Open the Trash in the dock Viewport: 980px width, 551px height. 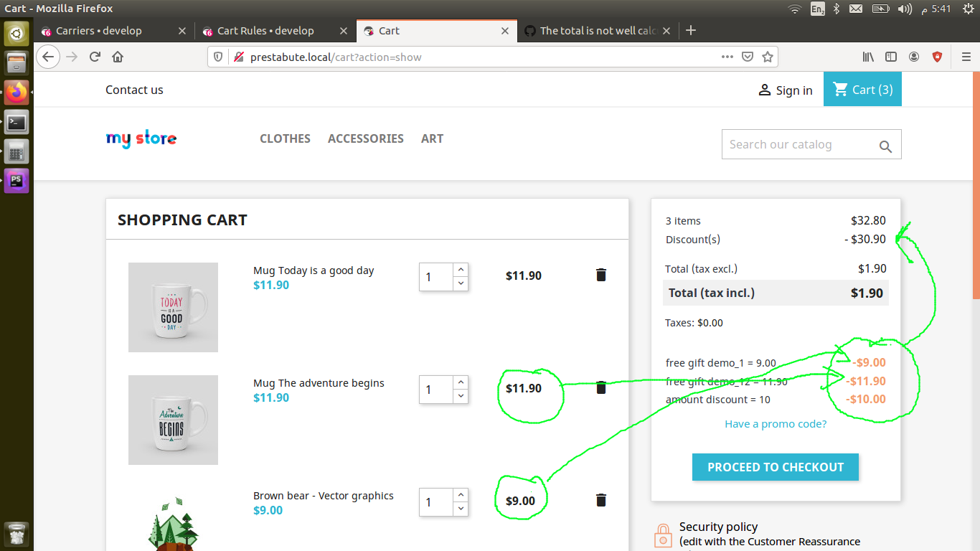click(x=17, y=534)
